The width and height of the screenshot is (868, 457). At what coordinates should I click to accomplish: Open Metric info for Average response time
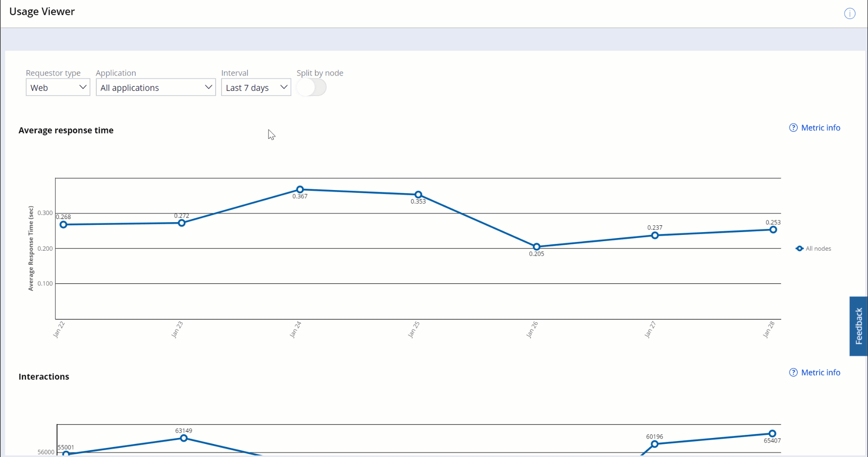[x=815, y=128]
